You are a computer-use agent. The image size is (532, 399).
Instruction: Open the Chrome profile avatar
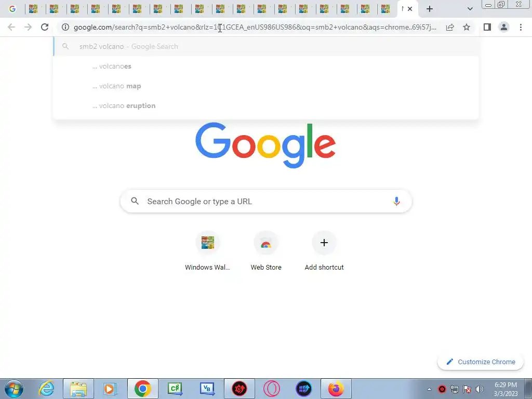(504, 27)
